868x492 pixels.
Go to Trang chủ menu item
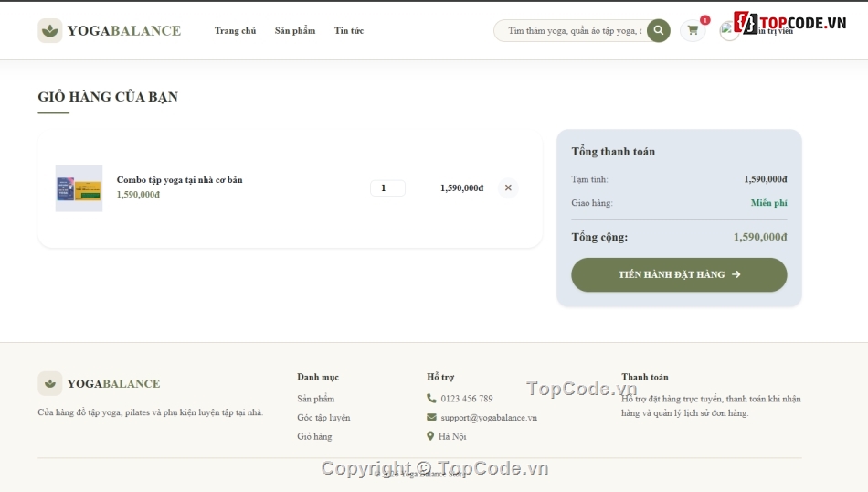point(235,30)
